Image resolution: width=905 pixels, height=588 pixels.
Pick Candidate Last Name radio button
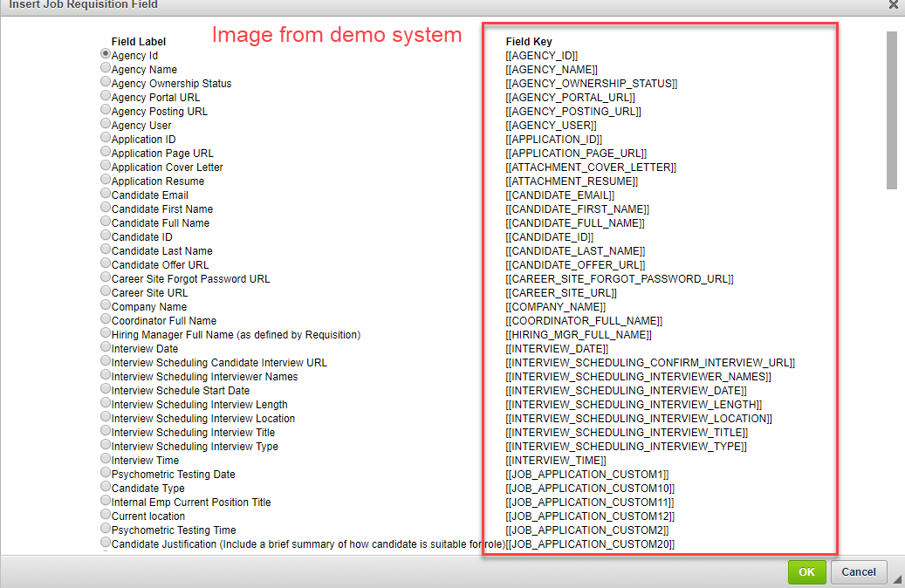(x=105, y=250)
